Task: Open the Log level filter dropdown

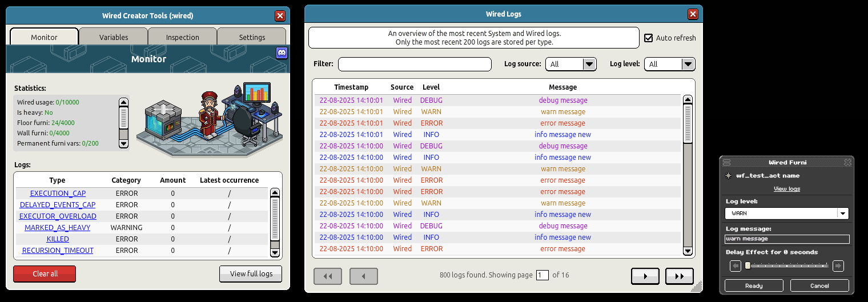Action: pyautogui.click(x=688, y=64)
